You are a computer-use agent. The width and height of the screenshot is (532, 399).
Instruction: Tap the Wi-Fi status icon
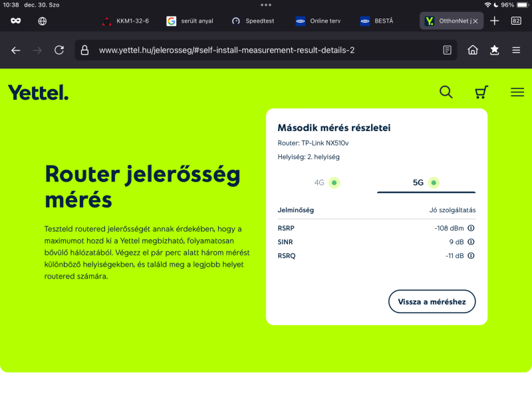(487, 5)
